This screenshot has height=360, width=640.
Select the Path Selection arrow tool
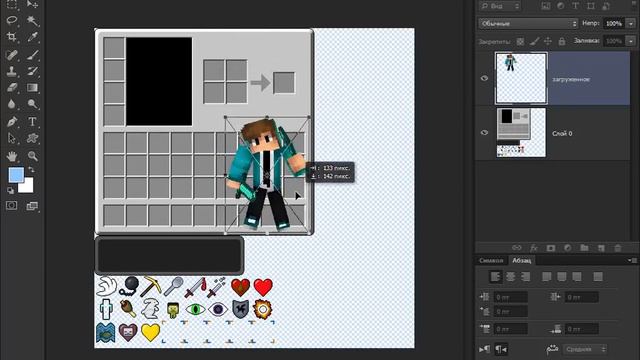tap(12, 138)
